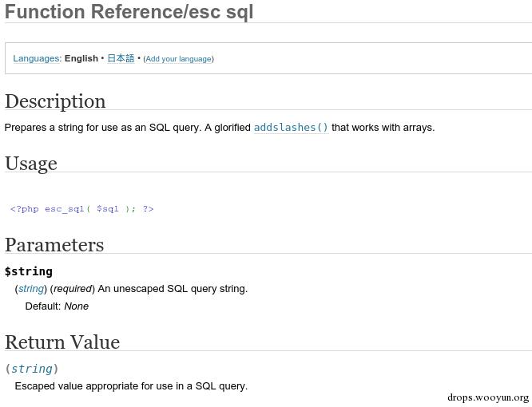Click the Default: None line
This screenshot has width=532, height=407.
coord(57,306)
